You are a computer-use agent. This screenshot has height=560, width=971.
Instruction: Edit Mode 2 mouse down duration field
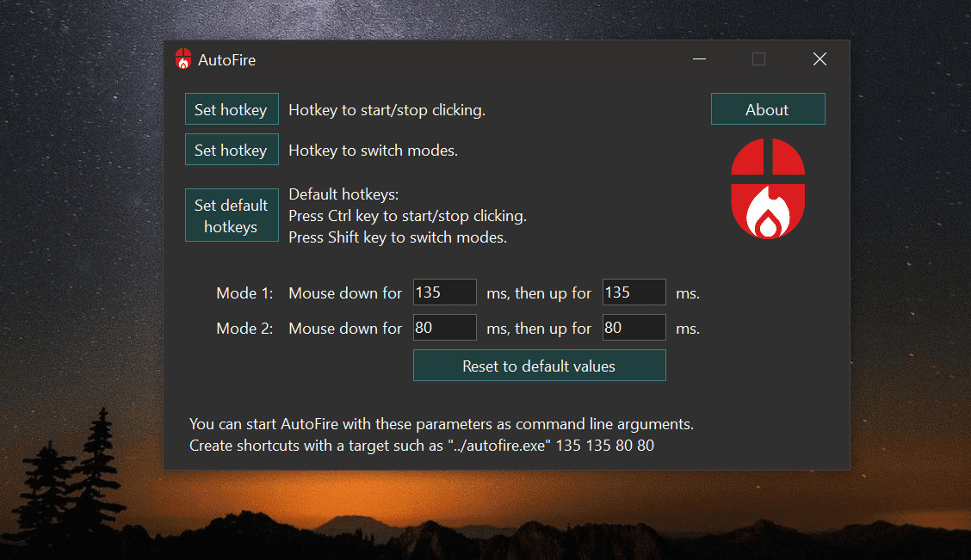coord(445,328)
